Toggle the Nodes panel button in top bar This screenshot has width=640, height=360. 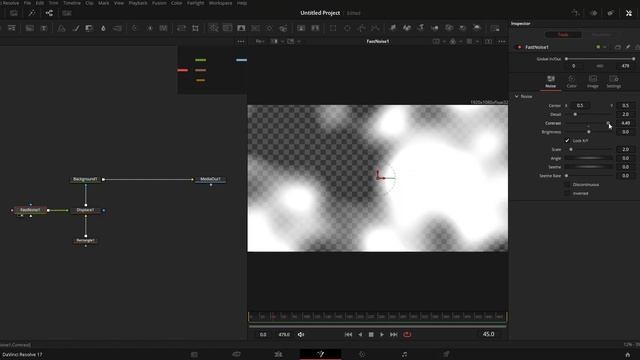pos(49,13)
